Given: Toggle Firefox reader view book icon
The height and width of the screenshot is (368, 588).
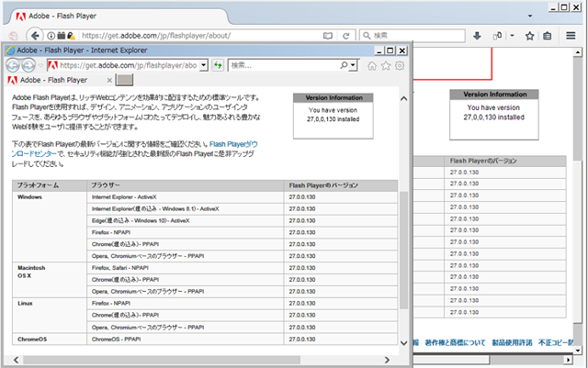Looking at the screenshot, I should point(328,36).
